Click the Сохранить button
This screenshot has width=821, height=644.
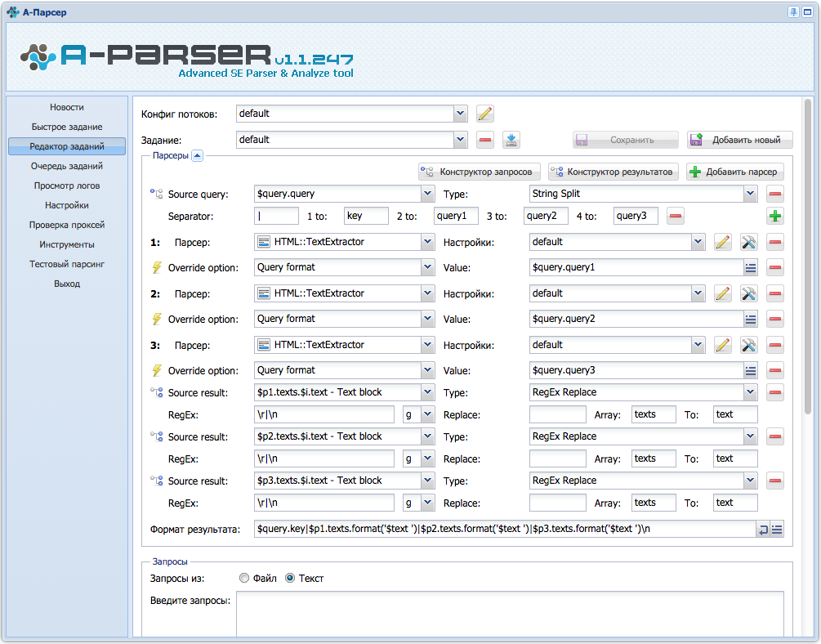pyautogui.click(x=626, y=140)
